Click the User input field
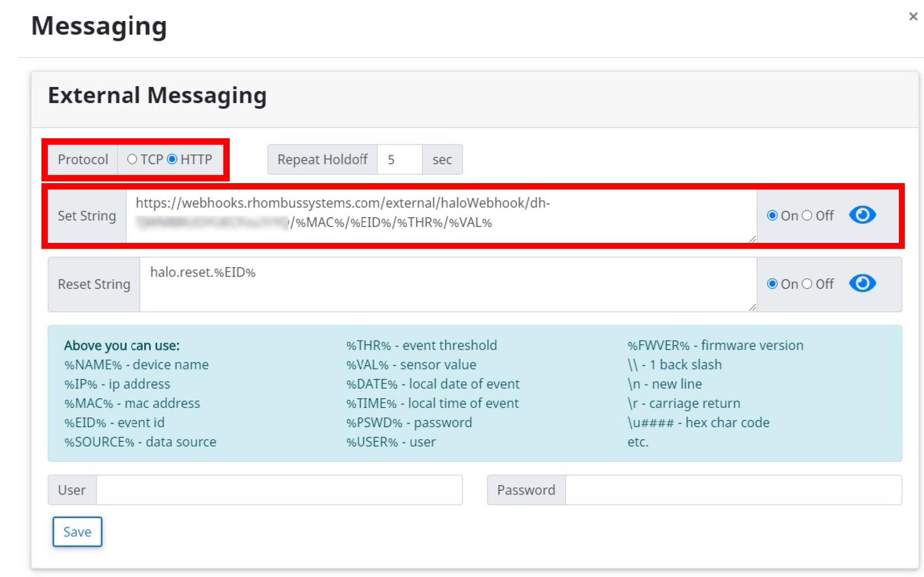Screen dimensions: 924x577 click(279, 490)
